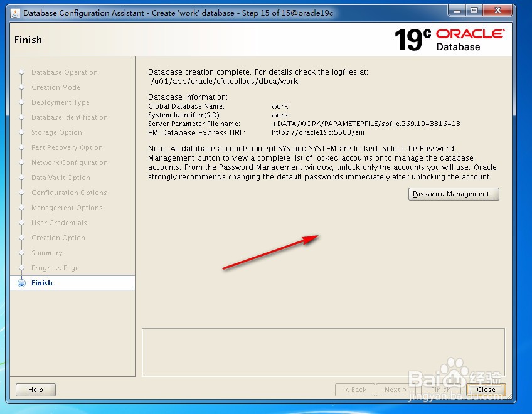Click the Close button
532x414 pixels.
486,390
